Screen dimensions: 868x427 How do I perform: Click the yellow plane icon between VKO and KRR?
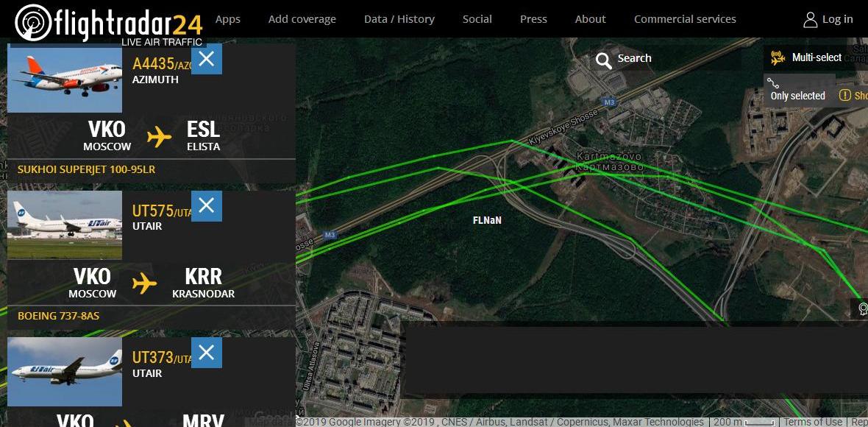[144, 283]
